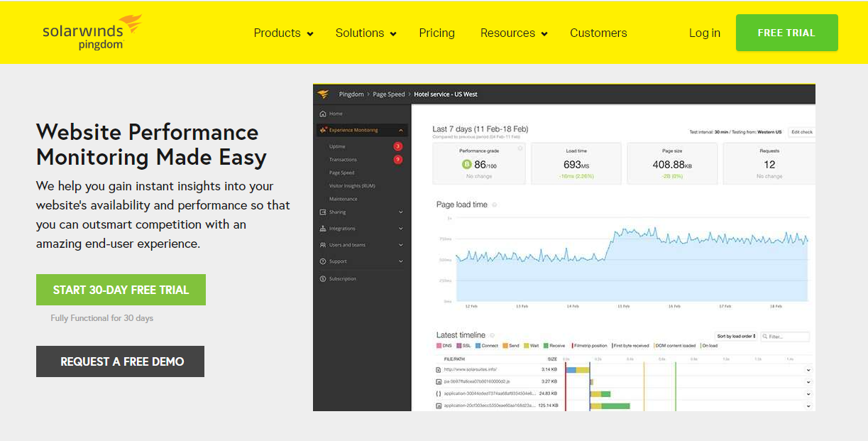Click Pingdom in the breadcrumb
The image size is (868, 441).
coord(351,94)
